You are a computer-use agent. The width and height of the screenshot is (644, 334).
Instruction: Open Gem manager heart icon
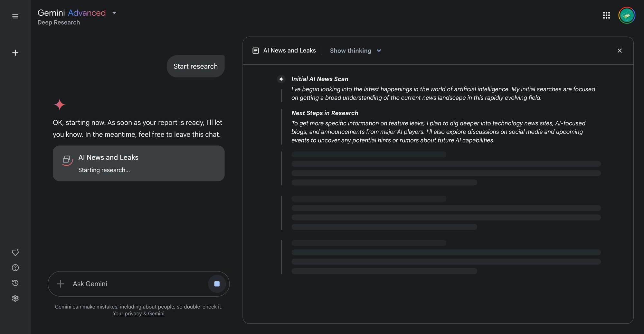coord(15,253)
